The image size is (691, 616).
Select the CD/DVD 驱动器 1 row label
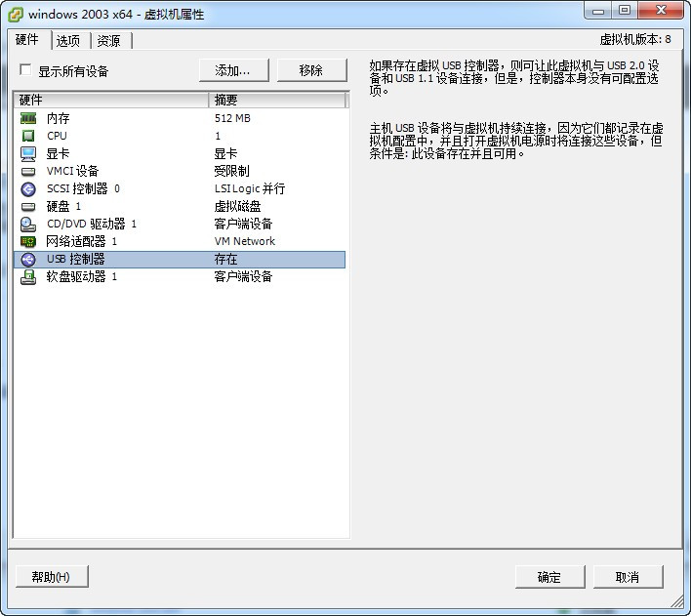92,224
